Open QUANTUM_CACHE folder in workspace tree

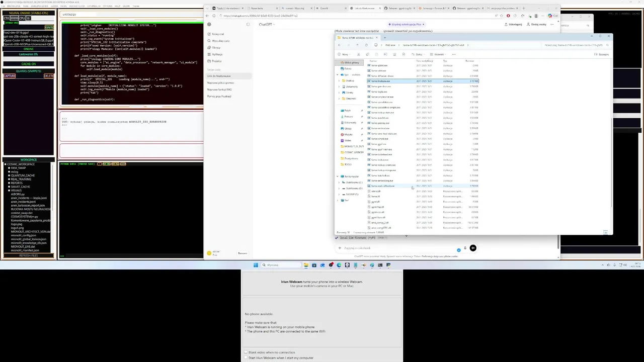coord(22,175)
